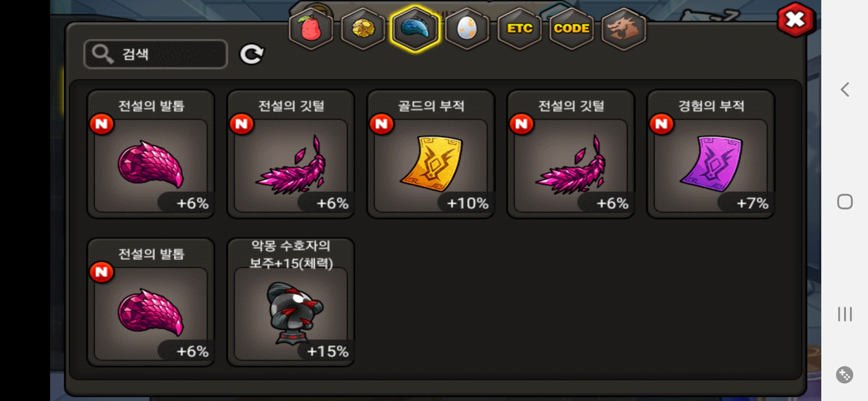Open the CODE tab
The image size is (868, 401).
571,29
